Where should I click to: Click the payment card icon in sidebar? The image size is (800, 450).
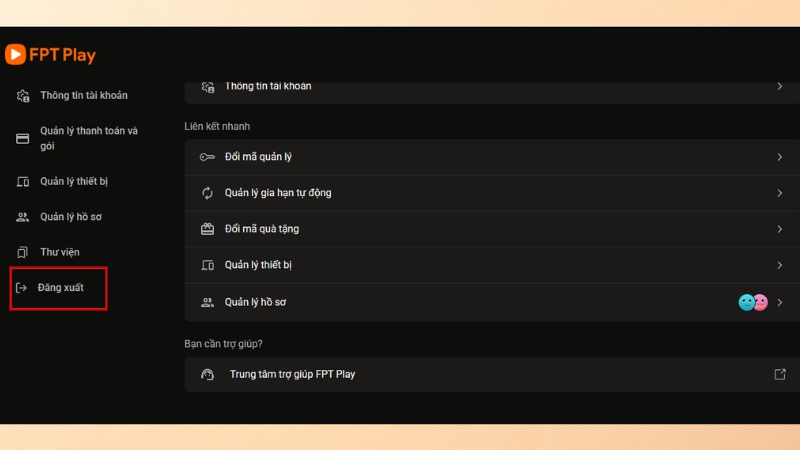(22, 138)
